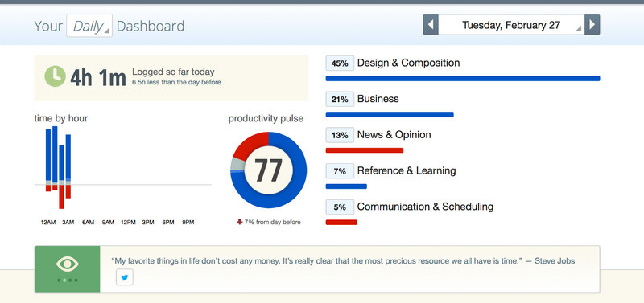Viewport: 644px width, 303px height.
Task: Open the Tuesday, February 27 date picker
Action: tap(511, 25)
